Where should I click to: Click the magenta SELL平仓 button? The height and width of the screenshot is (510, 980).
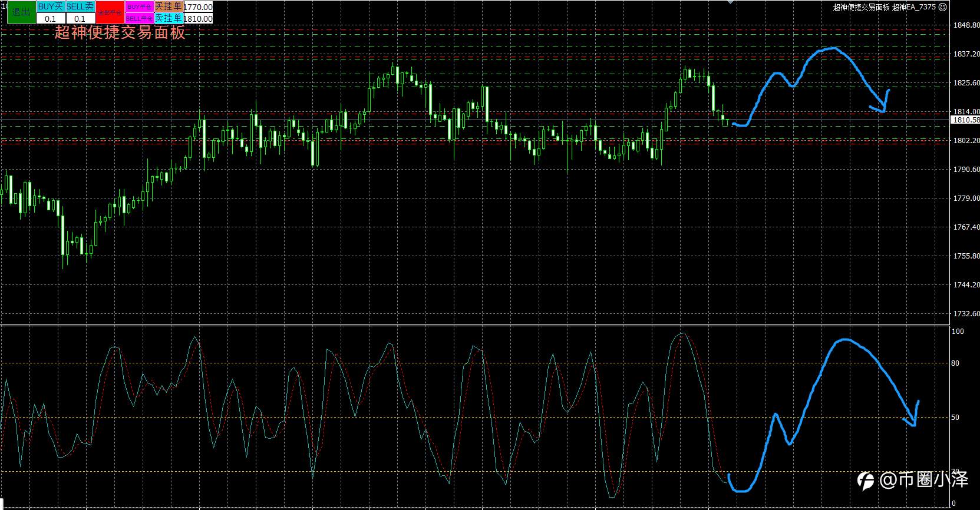pos(140,18)
